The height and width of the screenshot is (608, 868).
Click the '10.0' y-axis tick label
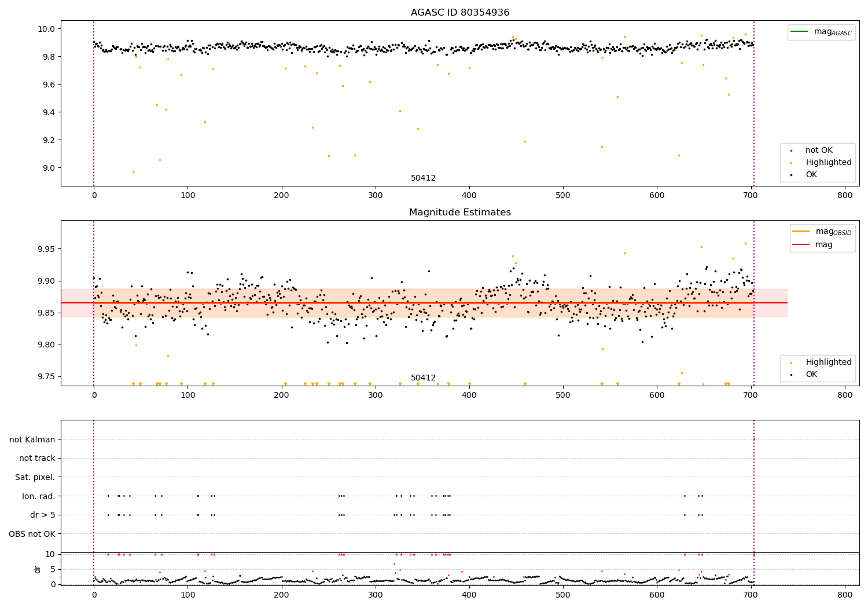47,29
